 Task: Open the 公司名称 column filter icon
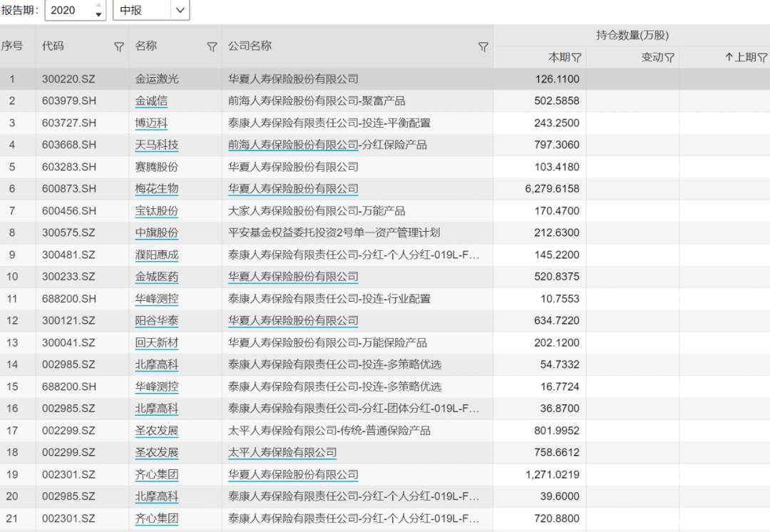(483, 46)
